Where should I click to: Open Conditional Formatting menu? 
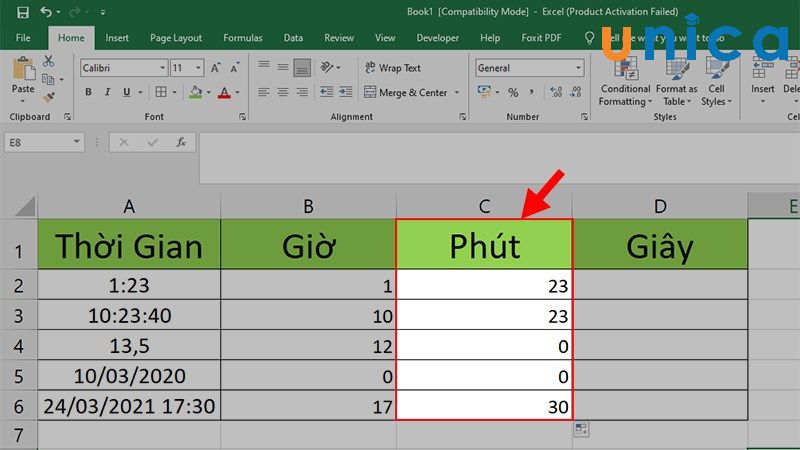[x=625, y=82]
